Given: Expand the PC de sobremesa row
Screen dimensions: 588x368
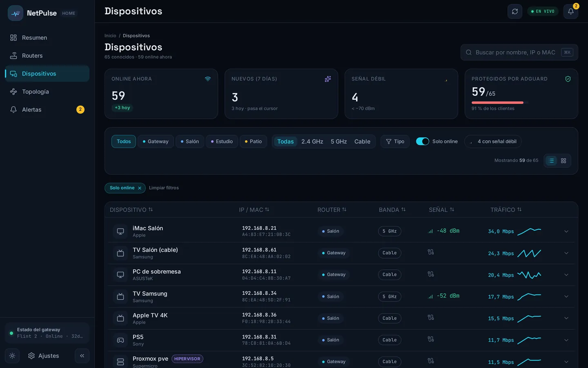Looking at the screenshot, I should (566, 275).
